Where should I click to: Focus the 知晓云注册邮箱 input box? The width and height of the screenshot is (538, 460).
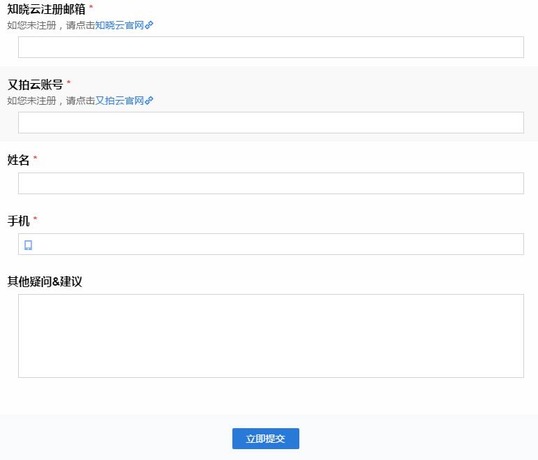tap(271, 47)
